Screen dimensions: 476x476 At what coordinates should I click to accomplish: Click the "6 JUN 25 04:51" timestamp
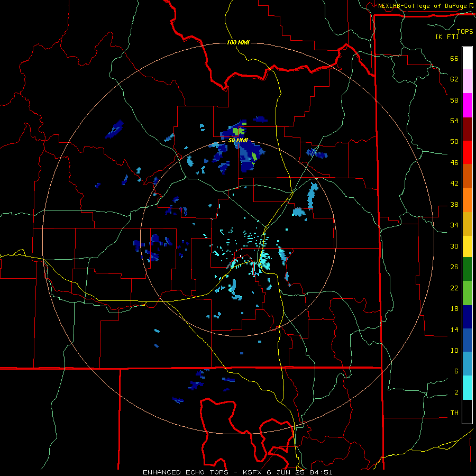coord(300,472)
